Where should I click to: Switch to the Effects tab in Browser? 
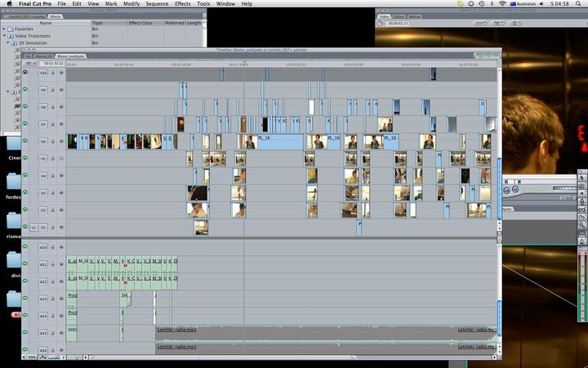[56, 16]
